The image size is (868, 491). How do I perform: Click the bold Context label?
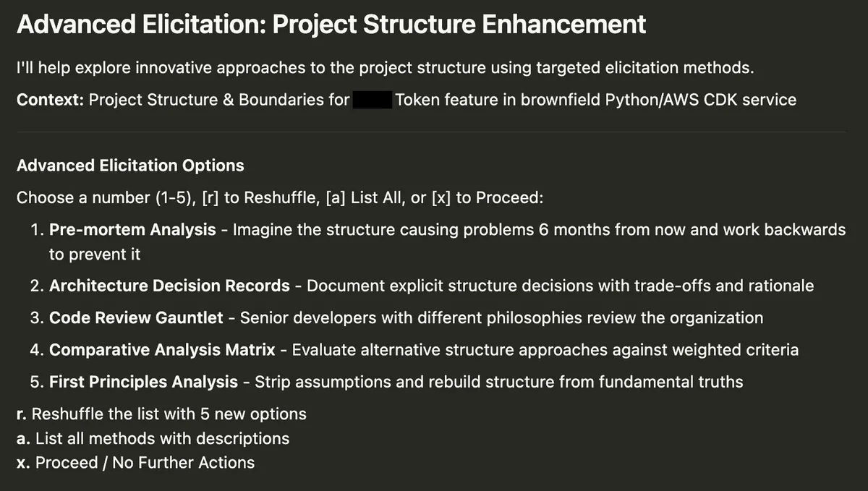(x=50, y=100)
